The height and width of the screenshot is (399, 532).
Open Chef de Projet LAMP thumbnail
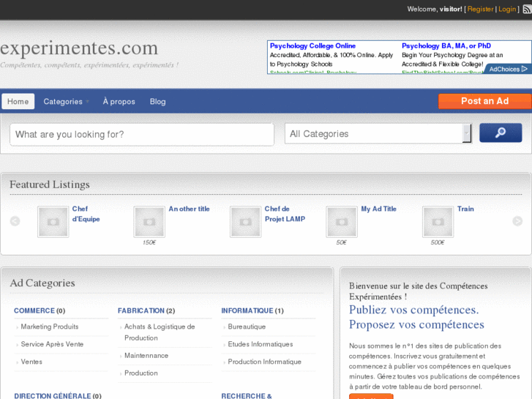[x=246, y=222]
